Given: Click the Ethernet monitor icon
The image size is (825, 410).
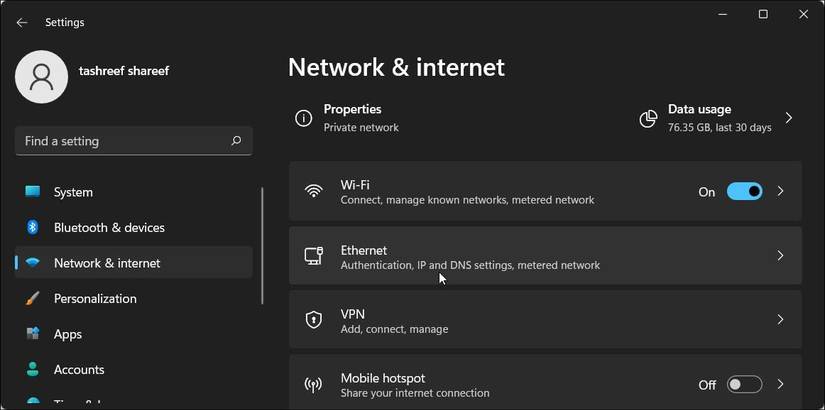Looking at the screenshot, I should [313, 256].
